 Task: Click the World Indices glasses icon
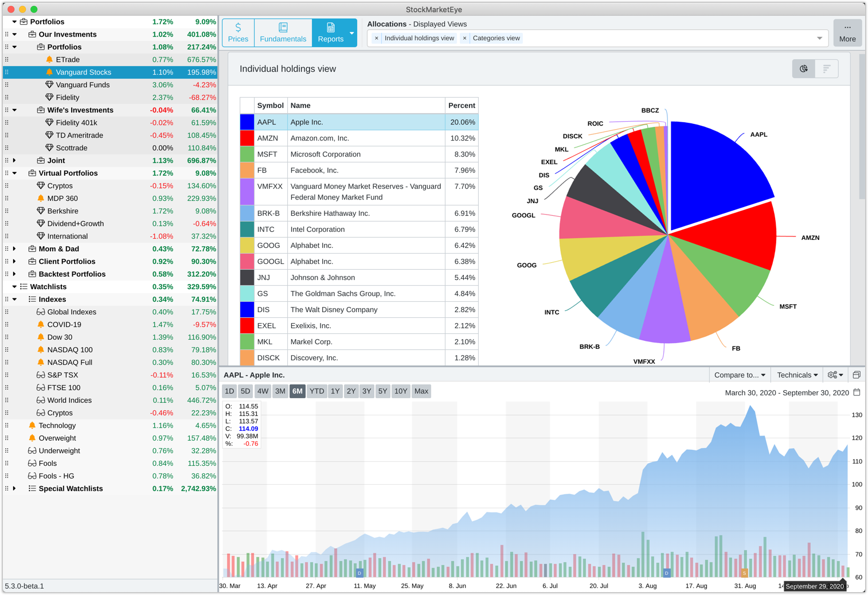pyautogui.click(x=41, y=400)
